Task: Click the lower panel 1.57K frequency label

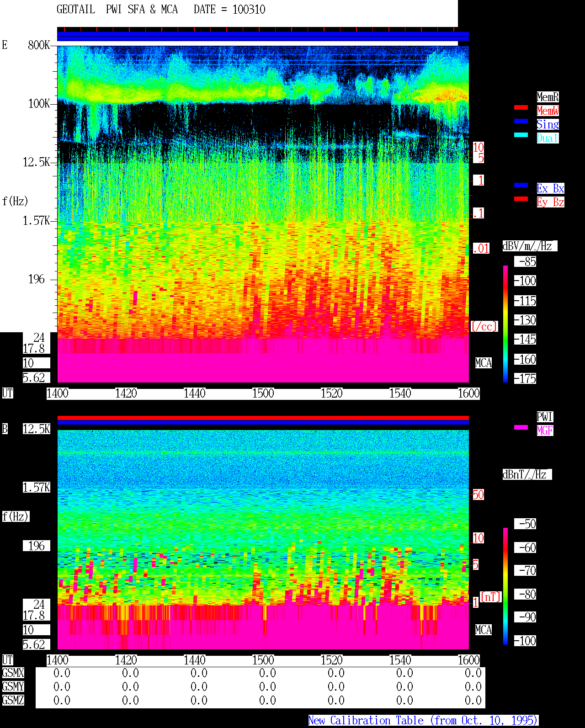Action: click(x=37, y=488)
